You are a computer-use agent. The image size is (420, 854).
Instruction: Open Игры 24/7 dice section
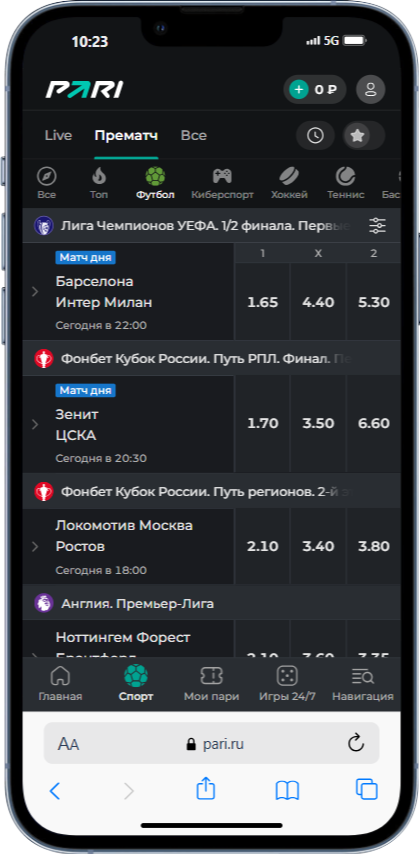tap(287, 684)
